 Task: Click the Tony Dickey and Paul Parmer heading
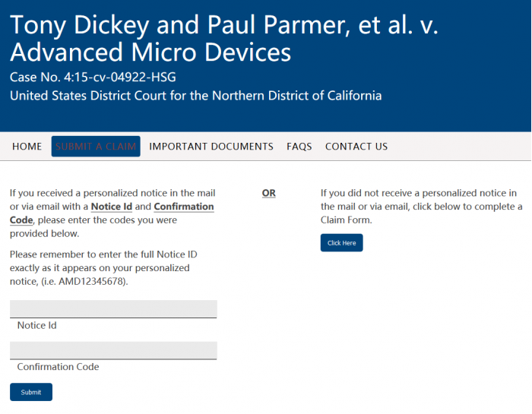(224, 38)
